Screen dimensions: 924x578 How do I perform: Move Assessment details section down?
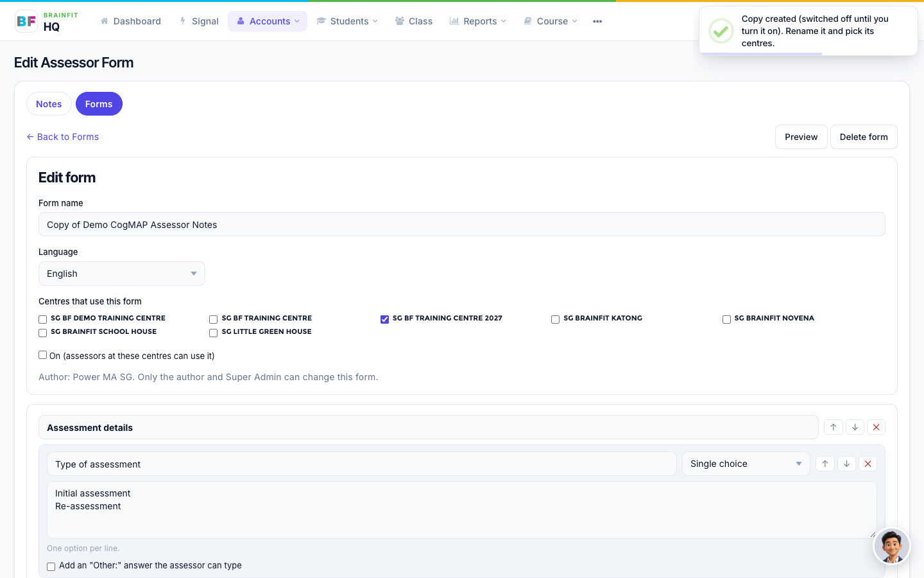855,427
